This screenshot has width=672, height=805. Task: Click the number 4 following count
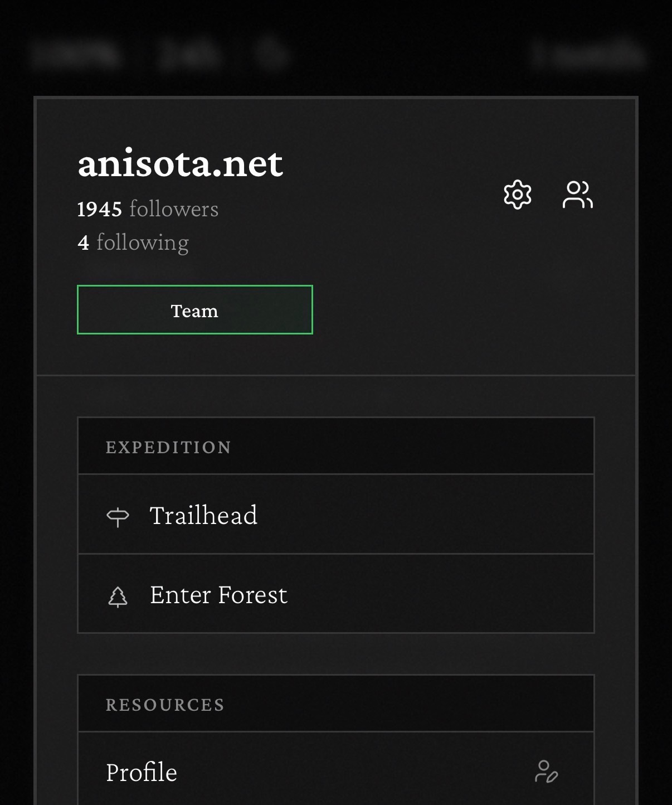84,243
